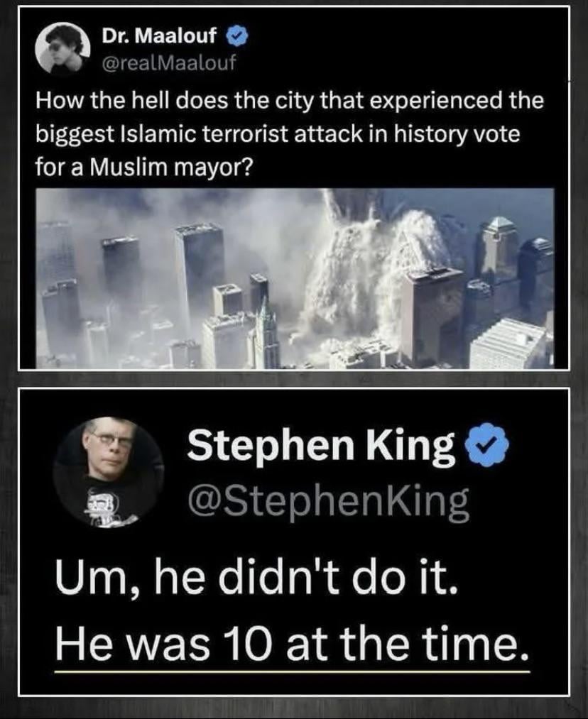588x719 pixels.
Task: Click the "He was 10 at the time." text
Action: click(292, 642)
